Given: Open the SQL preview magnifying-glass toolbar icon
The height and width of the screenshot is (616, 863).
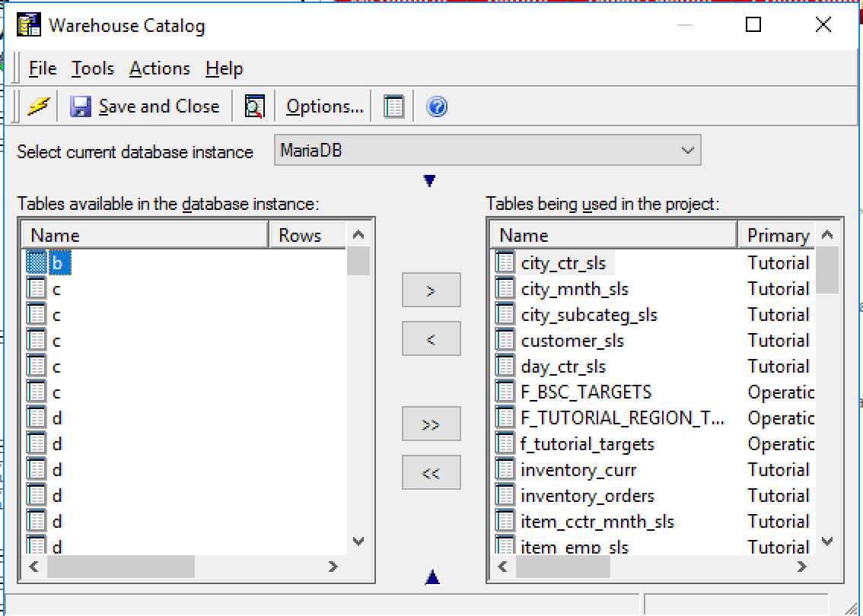Looking at the screenshot, I should 253,106.
